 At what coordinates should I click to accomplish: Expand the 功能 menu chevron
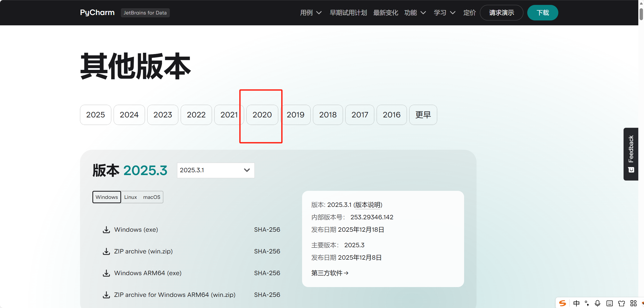click(423, 12)
